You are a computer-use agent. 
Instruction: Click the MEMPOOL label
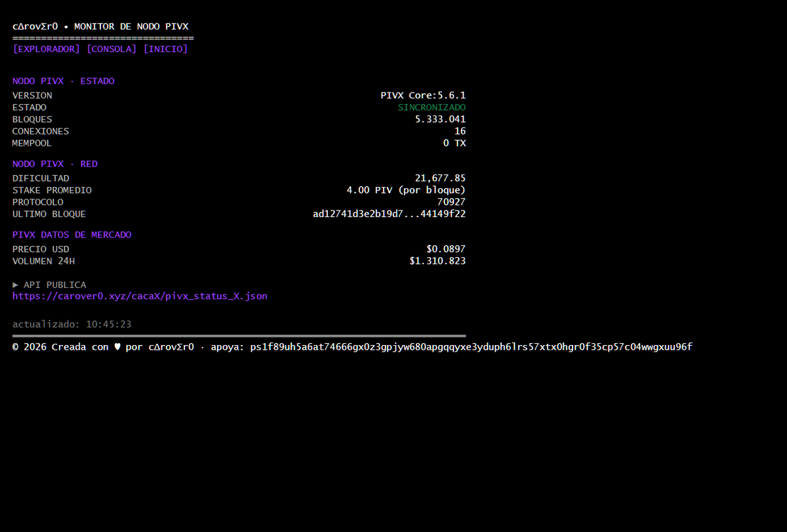tap(32, 143)
